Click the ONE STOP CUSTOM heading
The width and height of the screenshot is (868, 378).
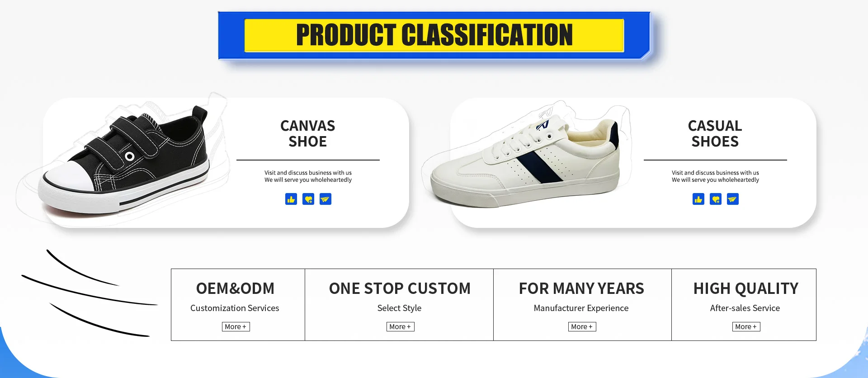(x=400, y=288)
